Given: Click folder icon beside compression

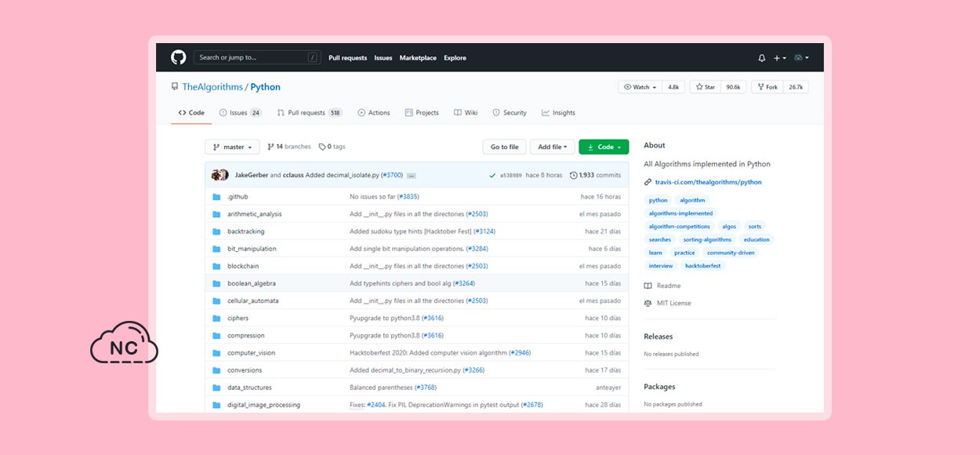Looking at the screenshot, I should click(x=216, y=336).
